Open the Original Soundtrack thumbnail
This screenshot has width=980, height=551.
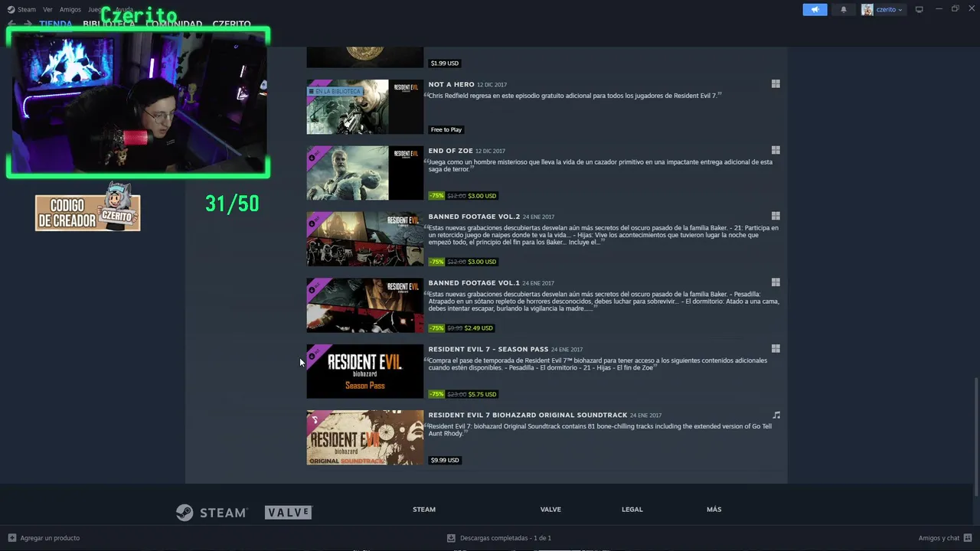point(364,437)
